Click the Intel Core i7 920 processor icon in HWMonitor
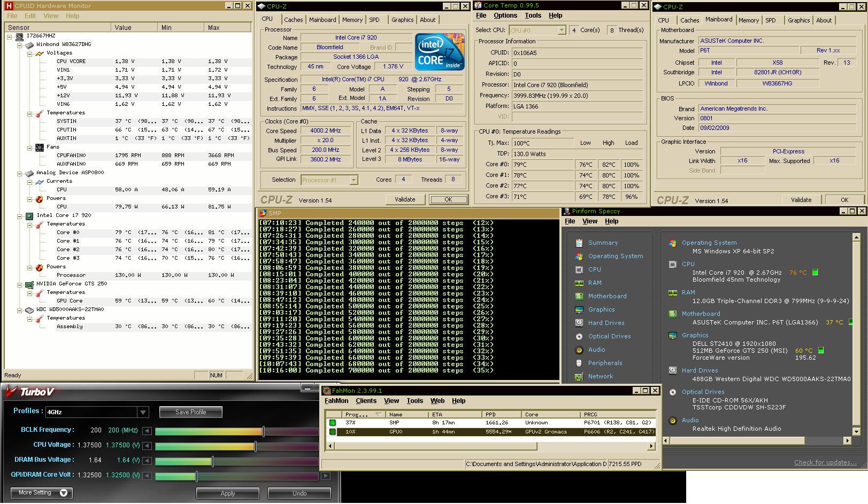The width and height of the screenshot is (868, 504). click(x=30, y=215)
